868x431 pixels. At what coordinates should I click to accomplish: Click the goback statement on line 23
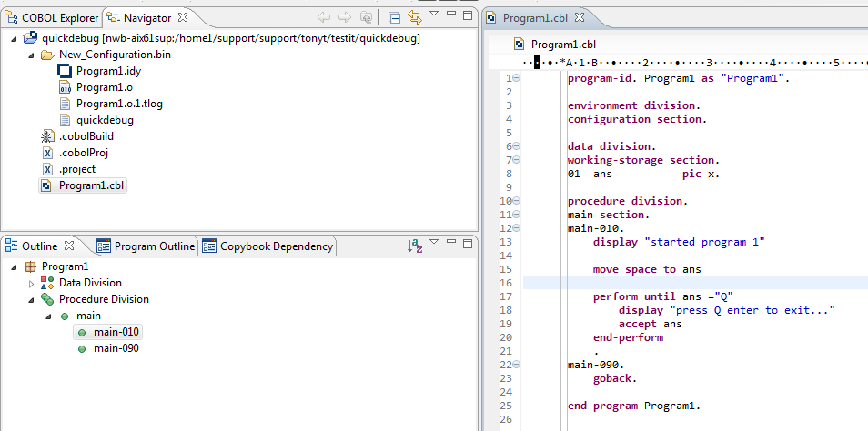(615, 379)
